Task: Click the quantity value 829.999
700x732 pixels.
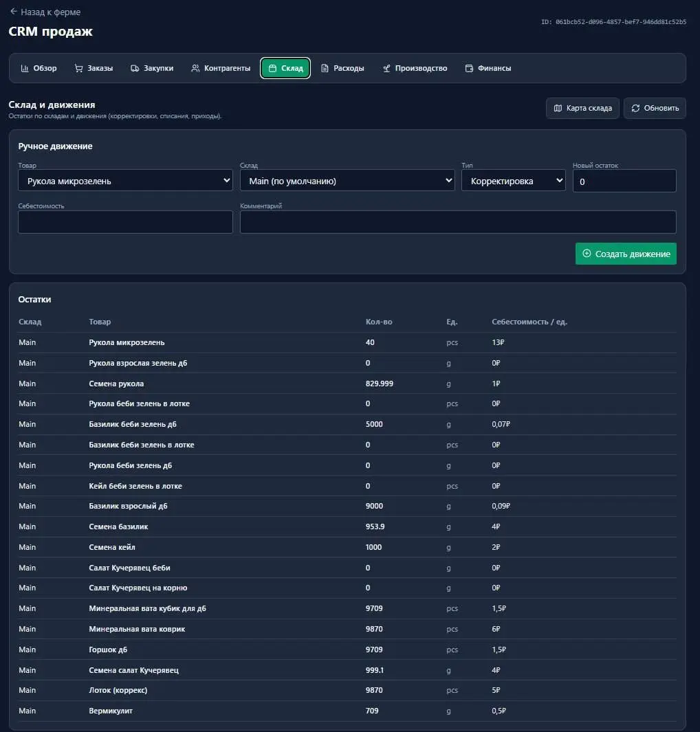Action: click(x=379, y=384)
